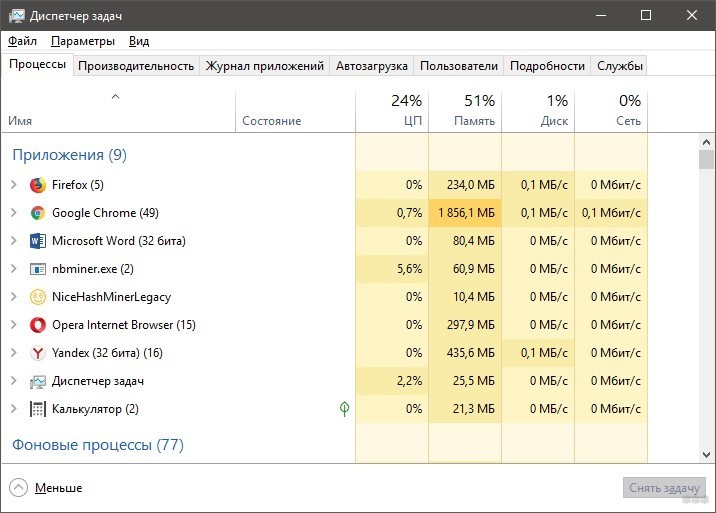Viewport: 716px width, 513px height.
Task: Minimize the Диспетчер задач window
Action: pos(601,16)
